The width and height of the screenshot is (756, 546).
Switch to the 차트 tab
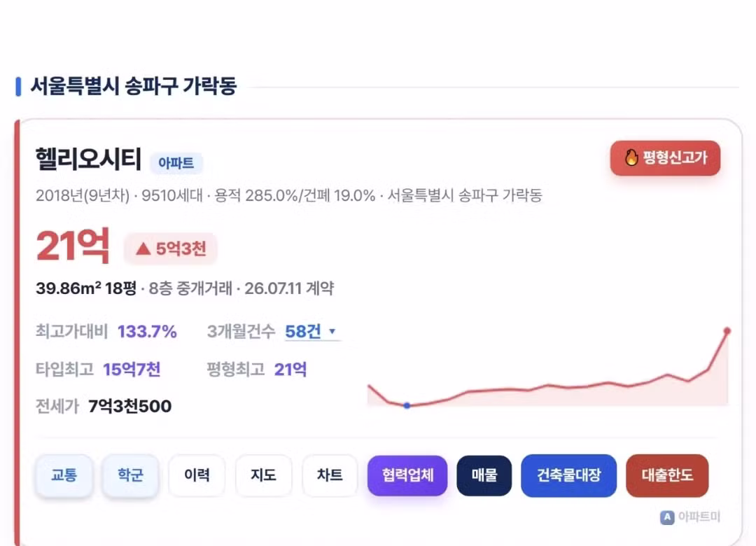click(x=330, y=475)
